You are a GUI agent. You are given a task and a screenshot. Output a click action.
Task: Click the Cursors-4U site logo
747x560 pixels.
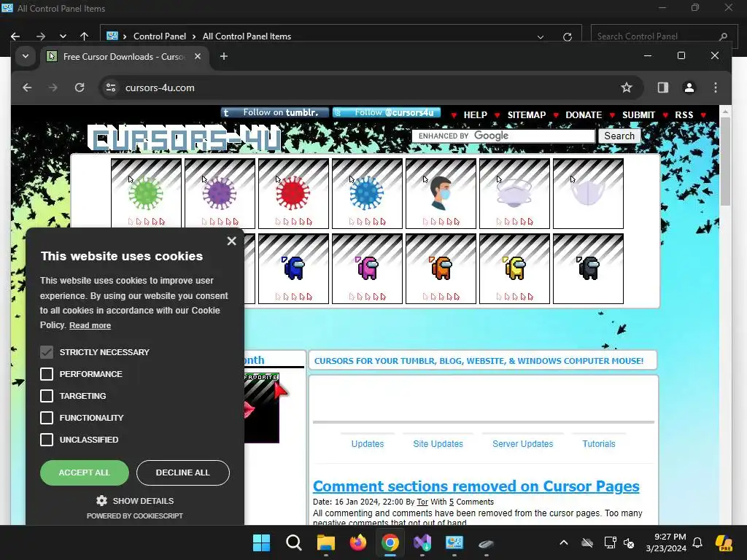(185, 139)
